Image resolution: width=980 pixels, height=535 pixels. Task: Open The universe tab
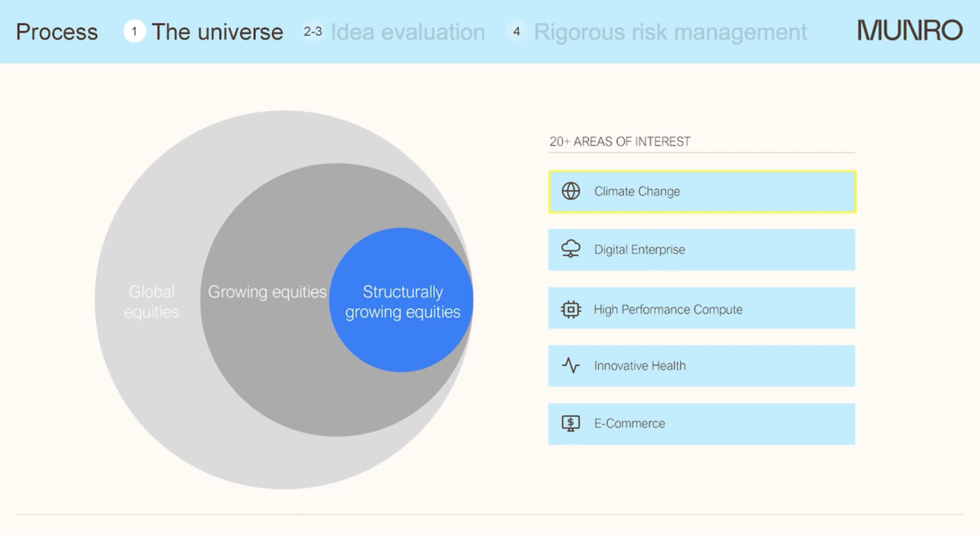click(x=217, y=32)
